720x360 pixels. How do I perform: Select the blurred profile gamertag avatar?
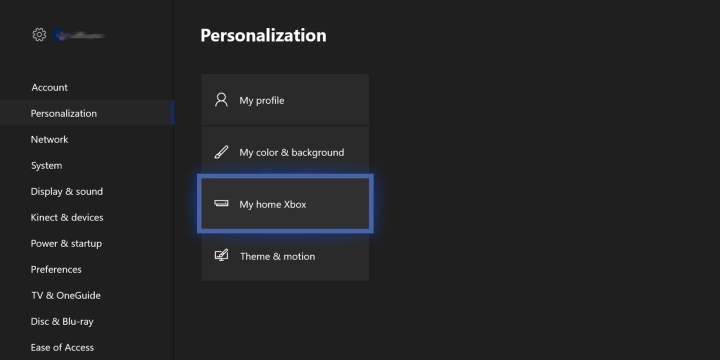(58, 35)
